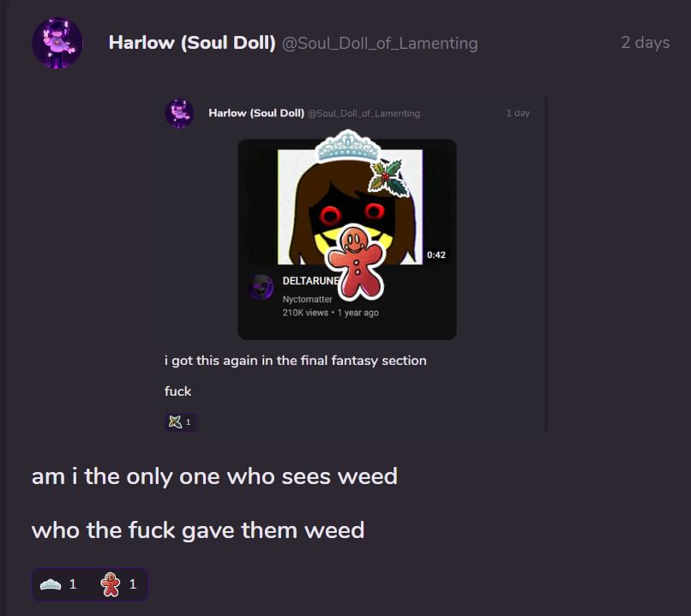
Task: Open the Nyctomatter channel avatar
Action: click(x=261, y=287)
